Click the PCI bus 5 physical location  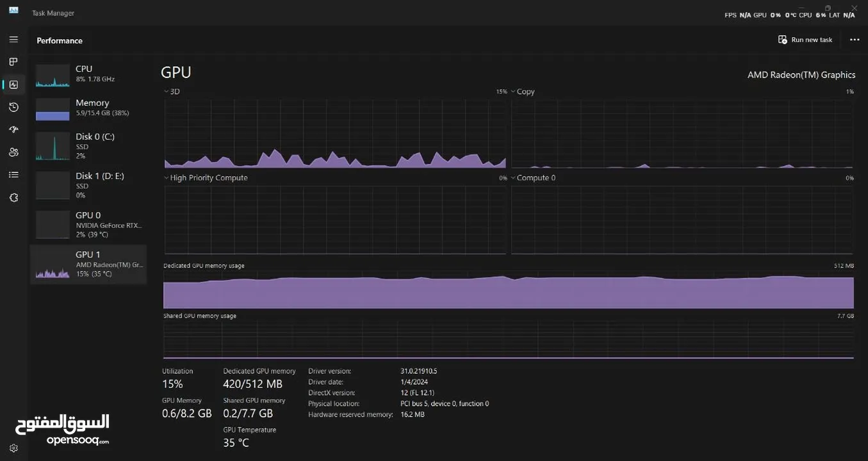coord(445,403)
